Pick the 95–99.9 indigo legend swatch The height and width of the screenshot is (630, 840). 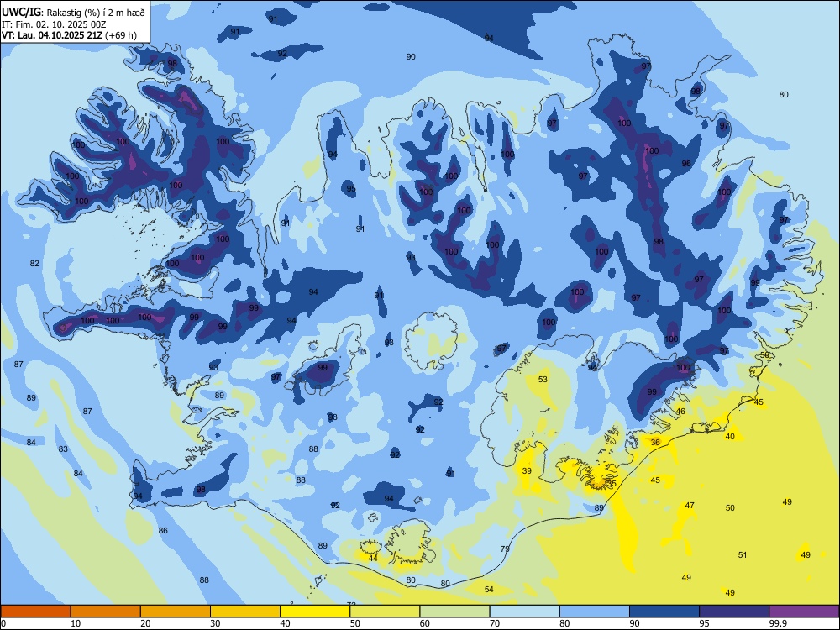pos(734,612)
